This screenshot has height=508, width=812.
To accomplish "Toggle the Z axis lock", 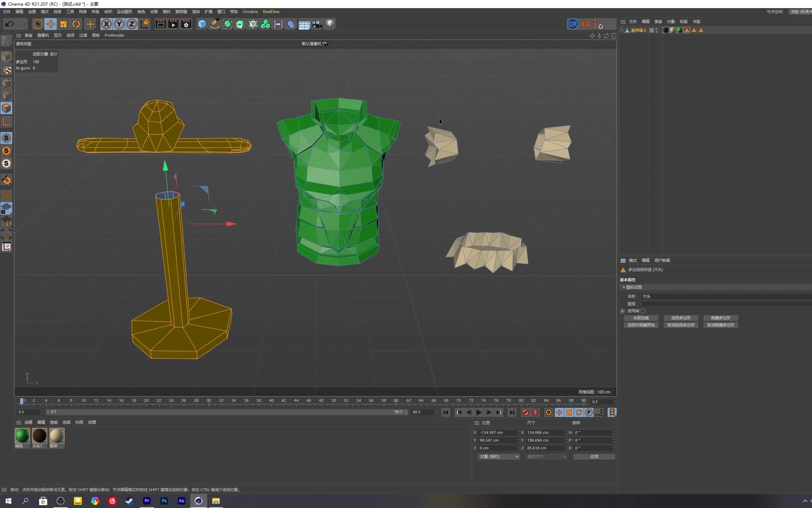I will [x=131, y=24].
